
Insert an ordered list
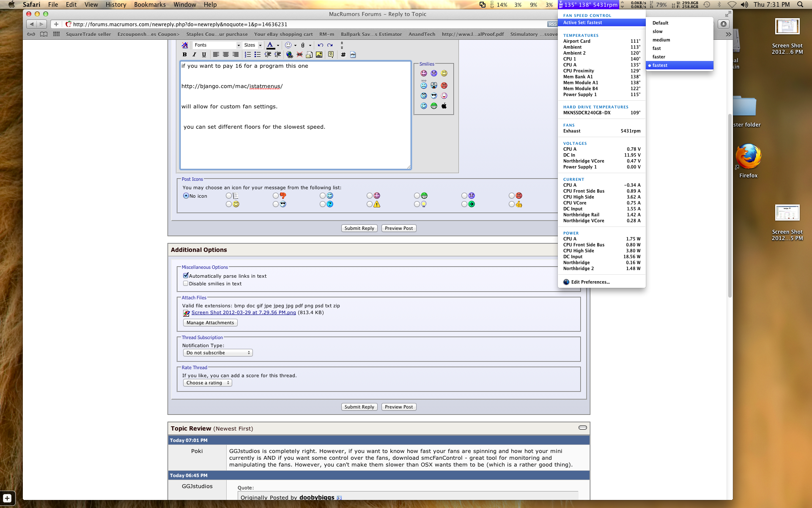248,55
